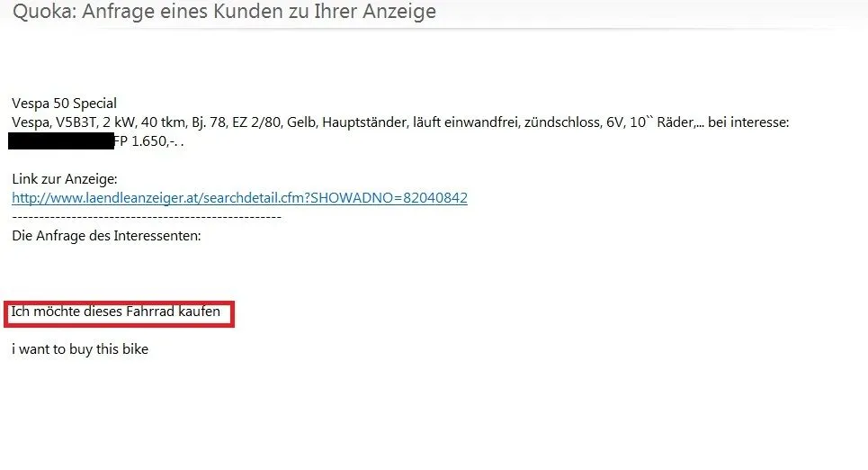Click the "FP 1.650,-" price text
Screen dimensions: 868x470
146,141
